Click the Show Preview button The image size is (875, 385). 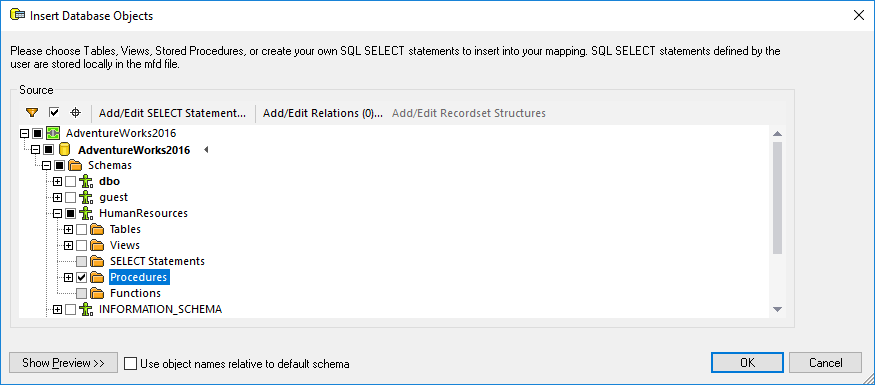click(x=64, y=363)
